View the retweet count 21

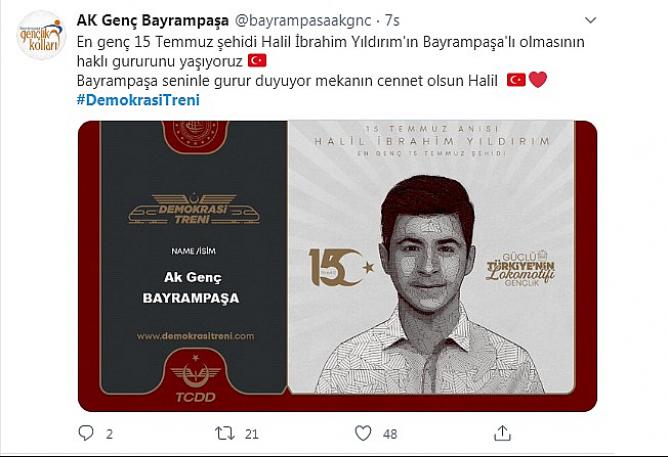click(x=252, y=434)
